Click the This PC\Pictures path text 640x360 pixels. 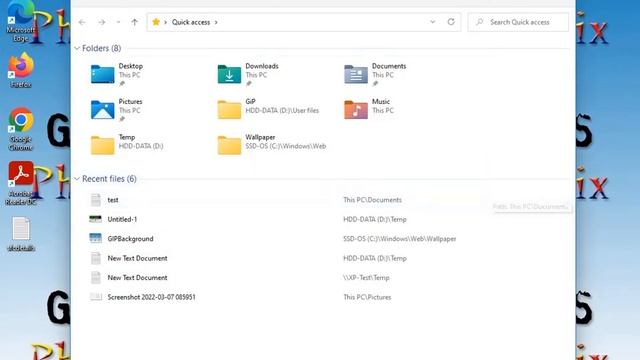(367, 297)
